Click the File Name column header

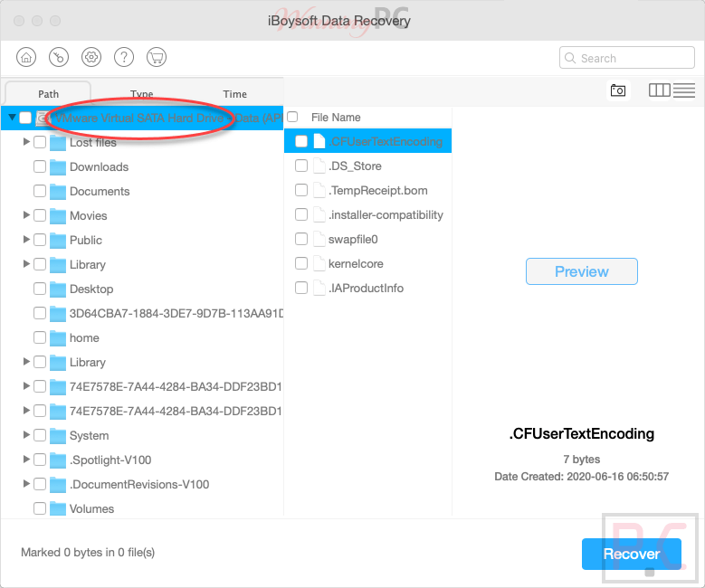[x=336, y=118]
